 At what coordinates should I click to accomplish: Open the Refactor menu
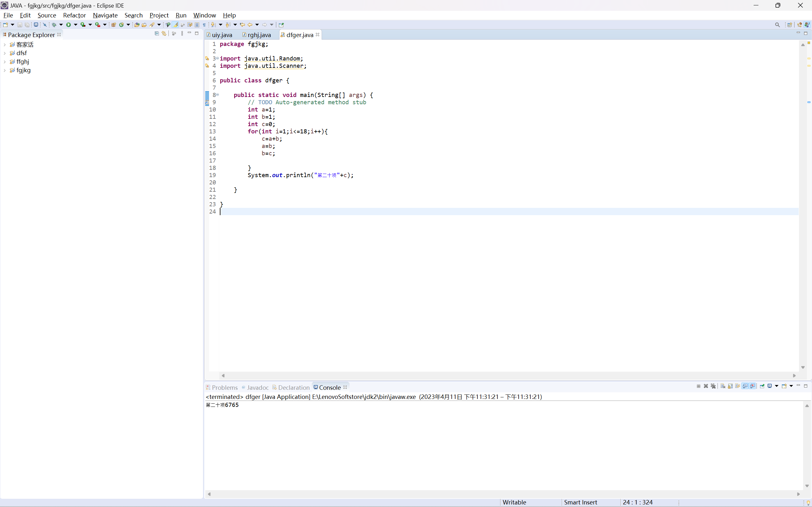pos(74,15)
